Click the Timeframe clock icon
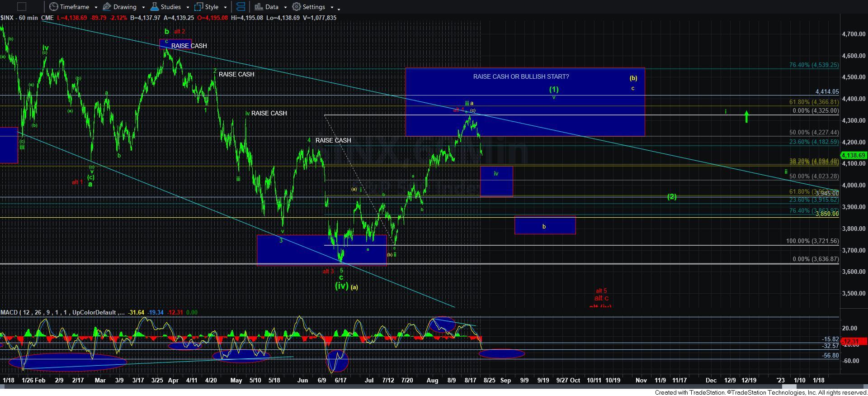This screenshot has height=396, width=868. coord(54,7)
